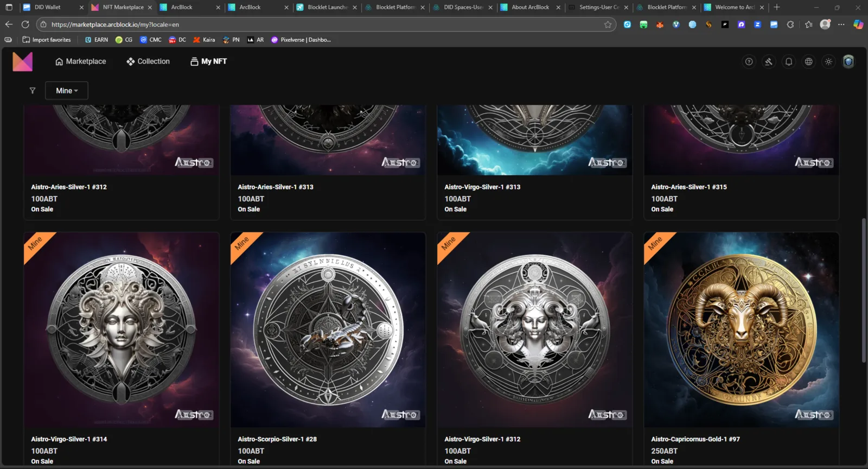Open the Pixelverse Dashboard bookmark
Image resolution: width=868 pixels, height=469 pixels.
click(301, 40)
